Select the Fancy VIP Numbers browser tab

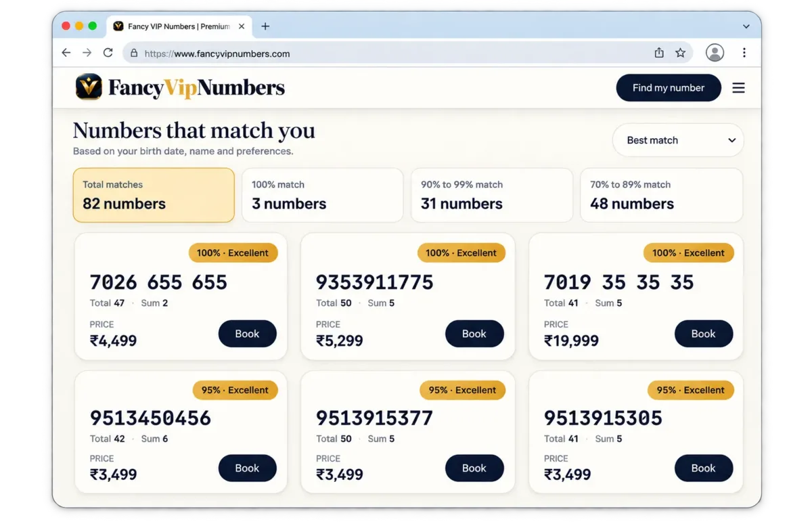(x=179, y=26)
